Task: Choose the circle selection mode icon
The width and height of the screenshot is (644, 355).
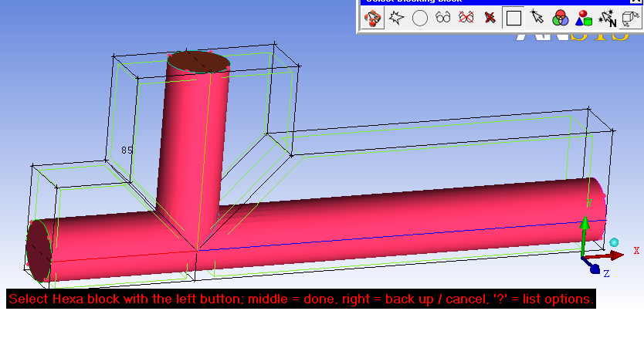Action: (419, 19)
